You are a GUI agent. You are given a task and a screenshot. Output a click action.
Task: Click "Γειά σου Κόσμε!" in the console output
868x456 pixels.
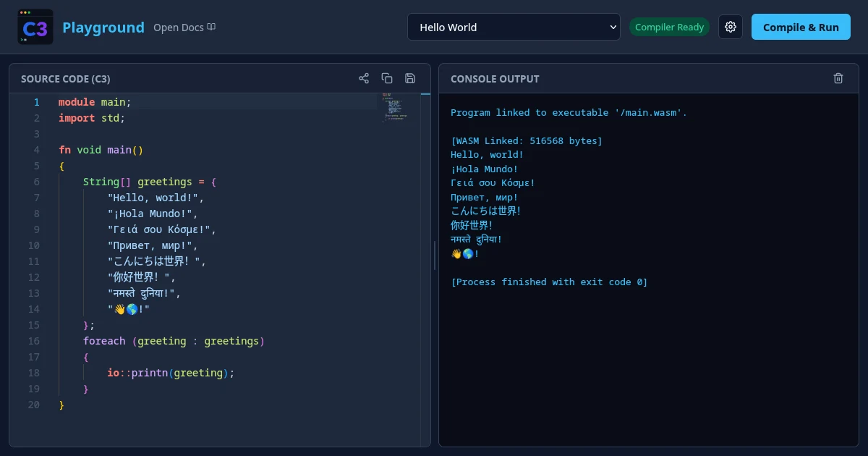click(493, 182)
